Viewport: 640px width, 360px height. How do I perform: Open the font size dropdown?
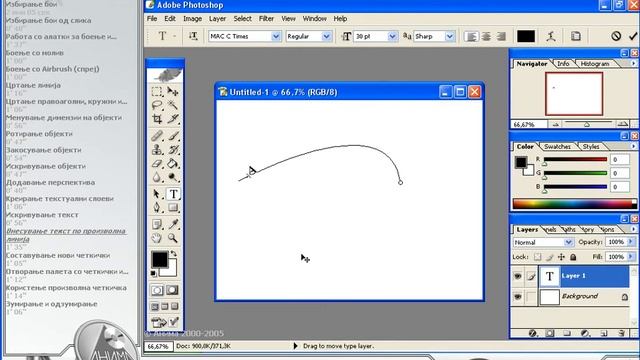point(392,36)
